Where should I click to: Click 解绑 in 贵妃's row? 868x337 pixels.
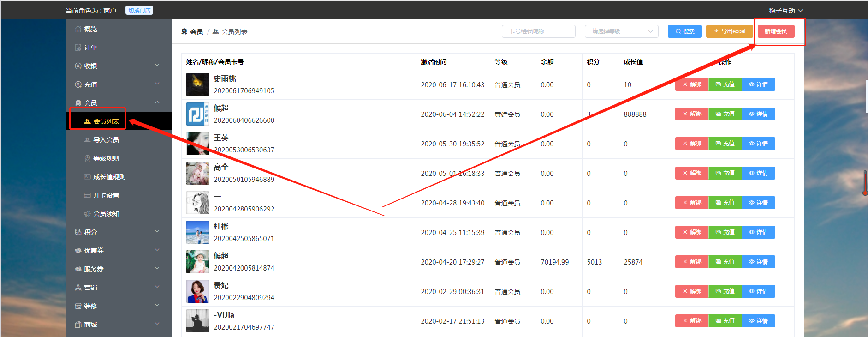point(692,291)
